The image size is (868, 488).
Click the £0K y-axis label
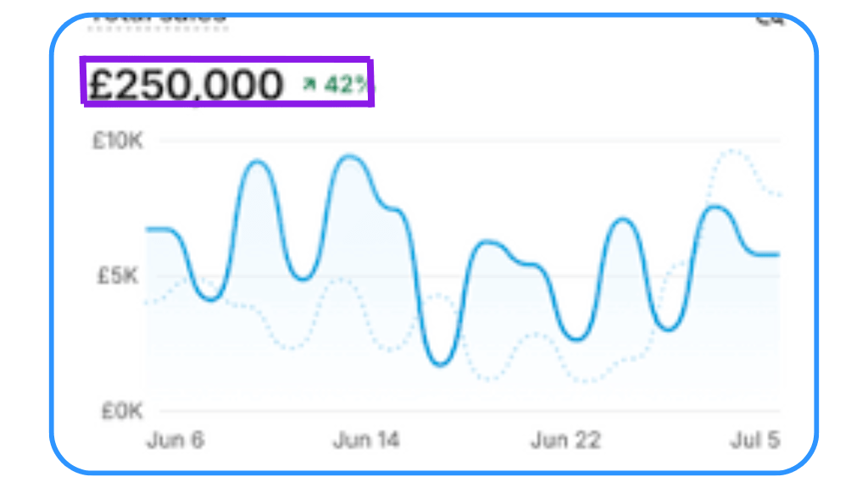point(122,412)
